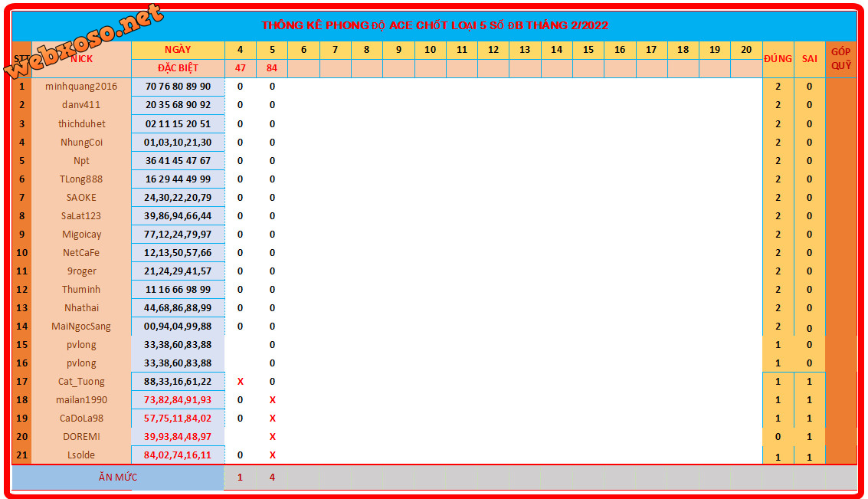Viewport: 868px width, 499px height.
Task: Click numbers cell '70 76 80 89 90'
Action: pyautogui.click(x=178, y=87)
